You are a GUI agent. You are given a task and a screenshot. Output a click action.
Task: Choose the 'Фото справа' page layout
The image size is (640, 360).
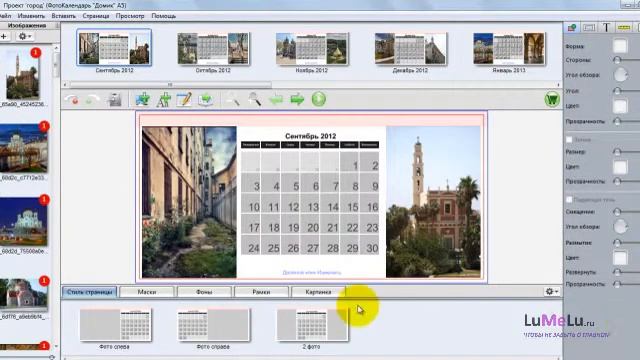[x=213, y=325]
